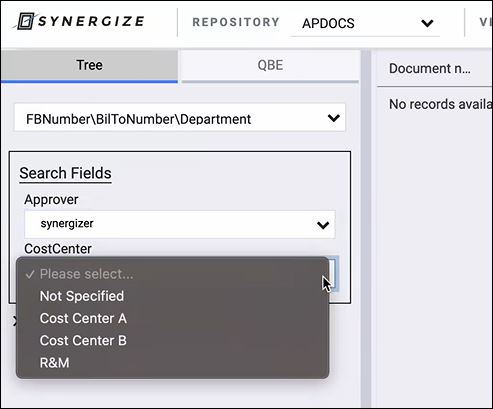Click the Document n... column header
The width and height of the screenshot is (493, 409).
(430, 69)
